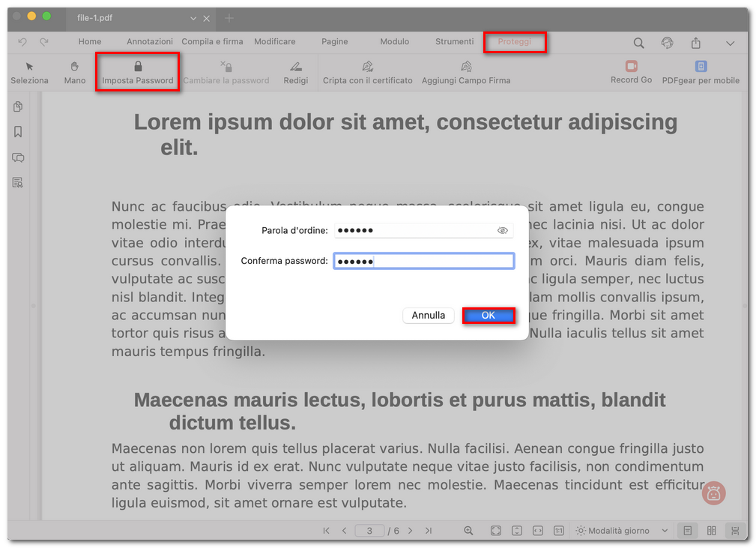This screenshot has width=756, height=548.
Task: Open the bookmarks panel
Action: point(17,131)
